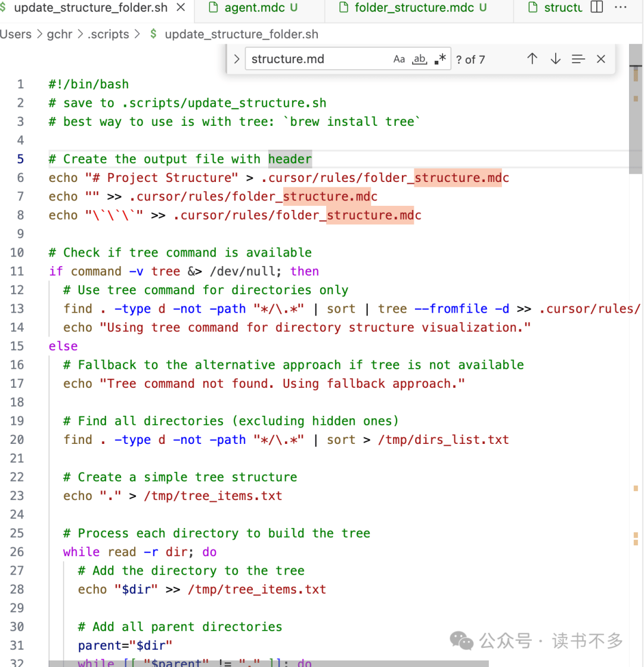Jump to next match with down arrow
Screen dimensions: 644x667
[555, 58]
